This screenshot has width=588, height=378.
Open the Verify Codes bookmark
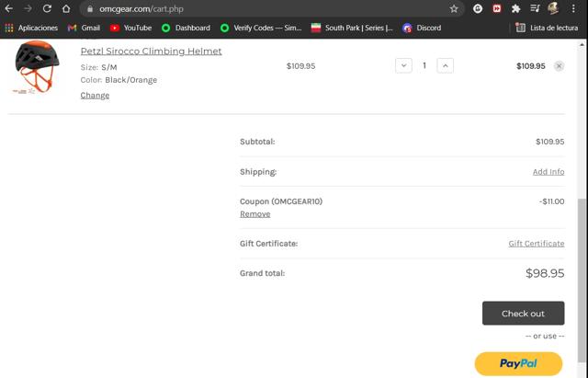(x=261, y=28)
